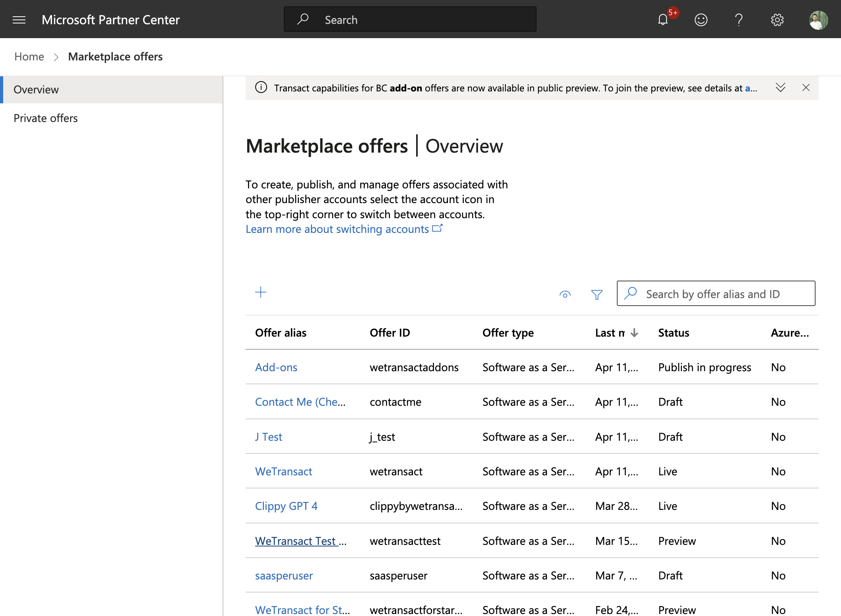Open the offers filter funnel
841x616 pixels.
(597, 294)
